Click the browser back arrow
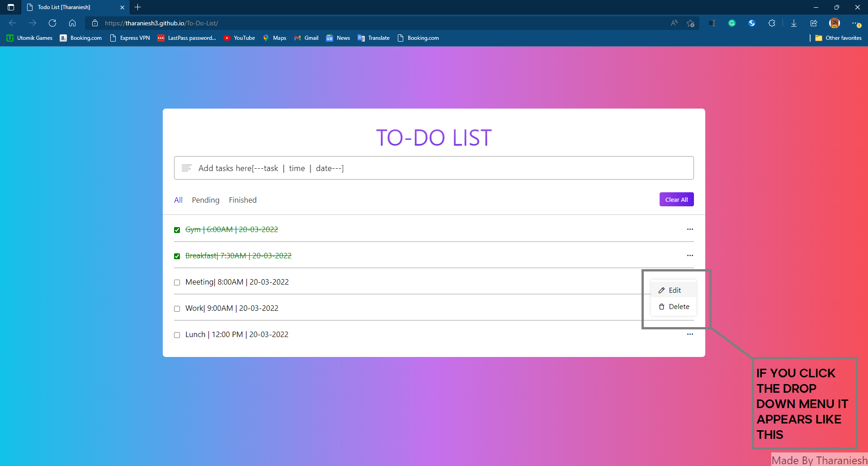Image resolution: width=868 pixels, height=466 pixels. click(x=13, y=23)
